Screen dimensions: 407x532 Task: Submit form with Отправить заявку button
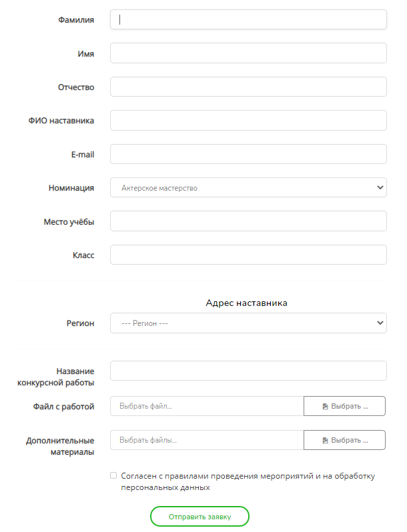click(x=199, y=517)
